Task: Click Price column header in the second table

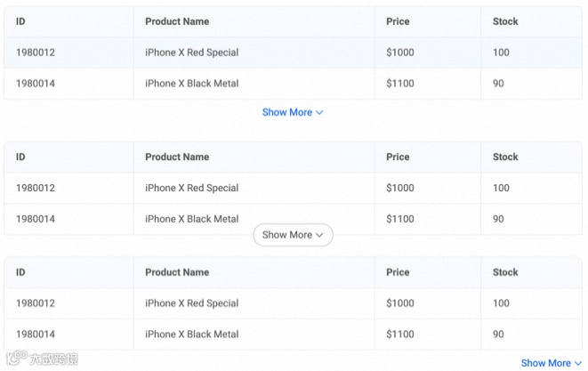Action: click(398, 157)
